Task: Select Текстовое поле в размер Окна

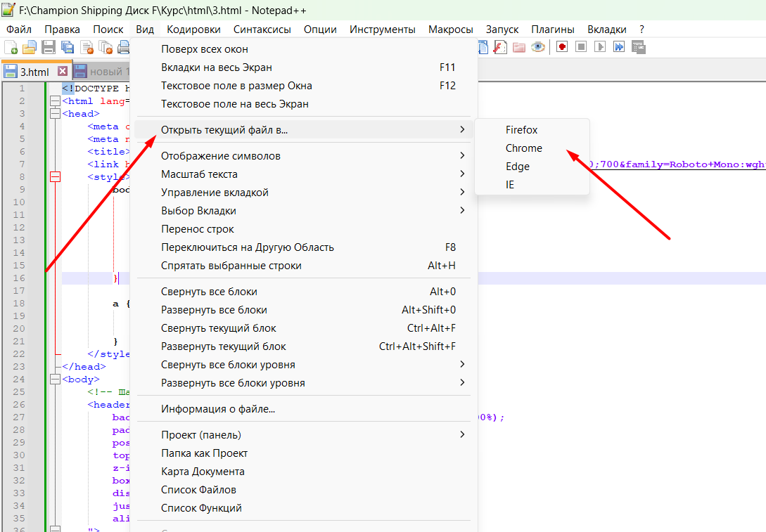Action: [303, 86]
